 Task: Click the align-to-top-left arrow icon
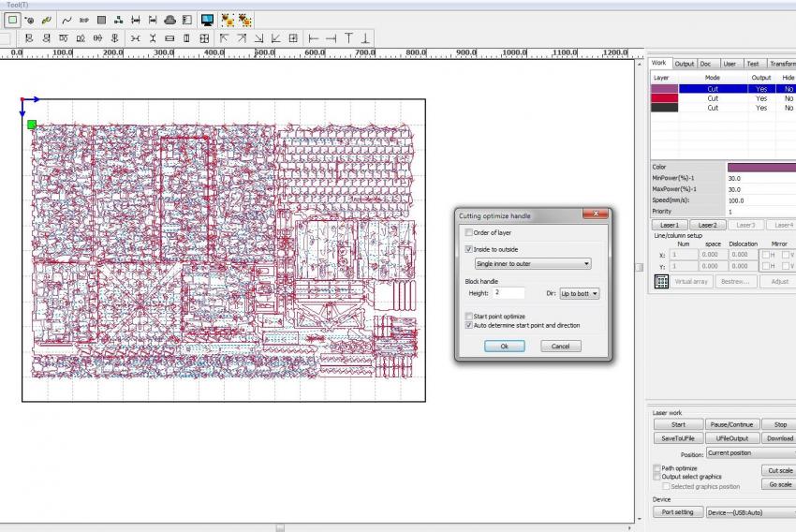pyautogui.click(x=224, y=38)
